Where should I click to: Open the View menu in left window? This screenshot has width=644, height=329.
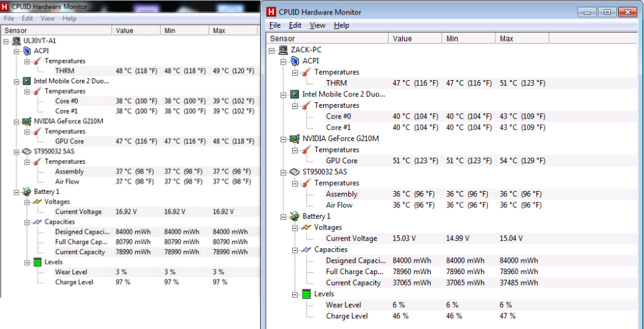click(48, 18)
